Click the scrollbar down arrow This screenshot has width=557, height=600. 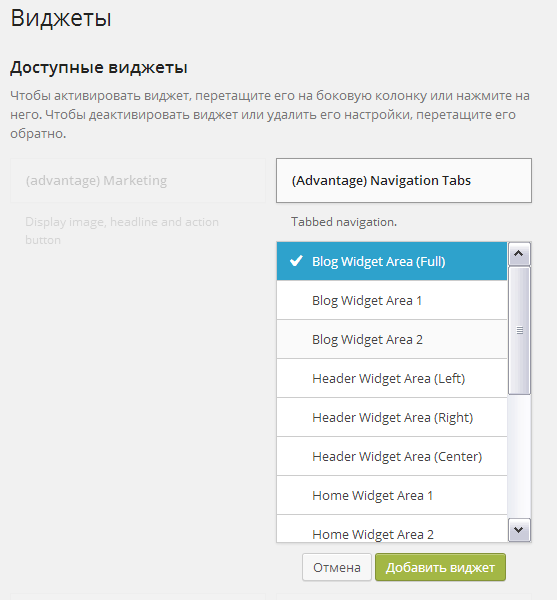click(519, 530)
